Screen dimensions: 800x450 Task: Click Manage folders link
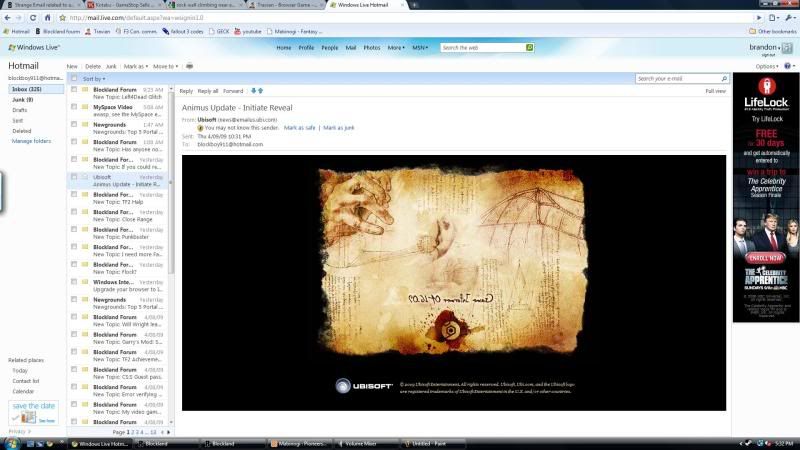31,141
